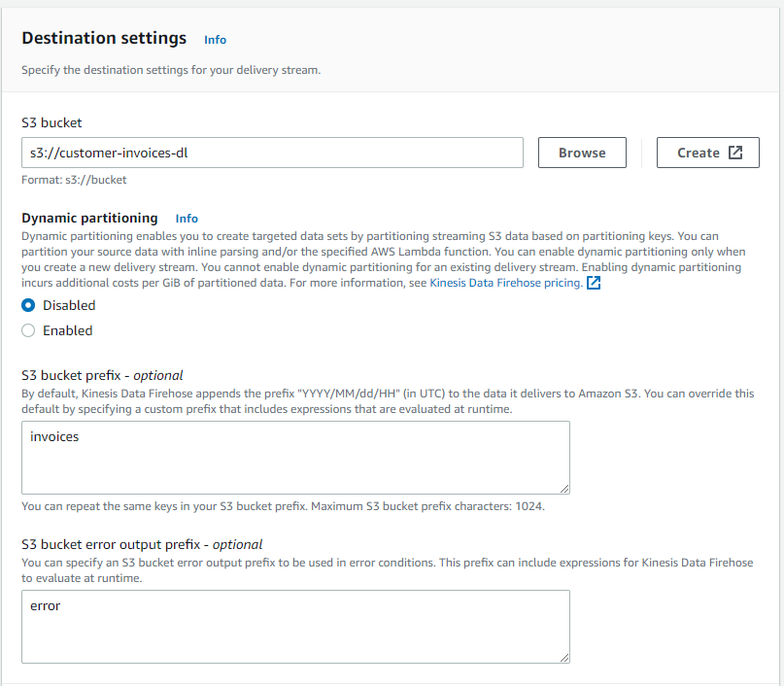The image size is (784, 686).
Task: Select the Enabled radio button
Action: pos(28,330)
